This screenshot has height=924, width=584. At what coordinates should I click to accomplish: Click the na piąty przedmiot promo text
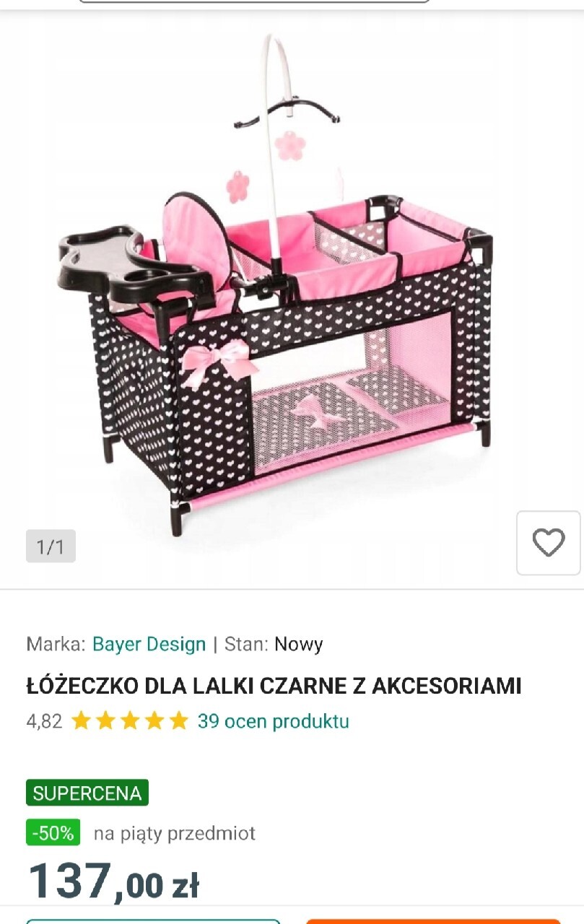click(175, 834)
